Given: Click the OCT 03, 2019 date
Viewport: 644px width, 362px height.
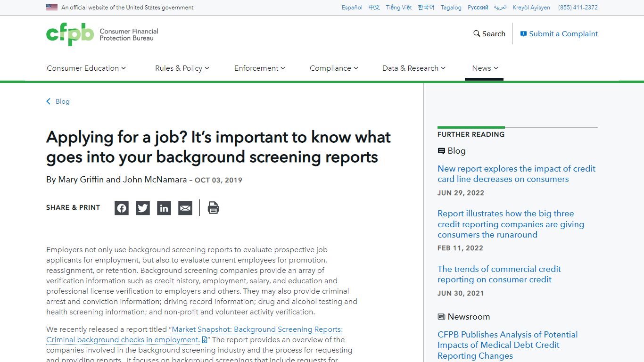Looking at the screenshot, I should pos(218,180).
